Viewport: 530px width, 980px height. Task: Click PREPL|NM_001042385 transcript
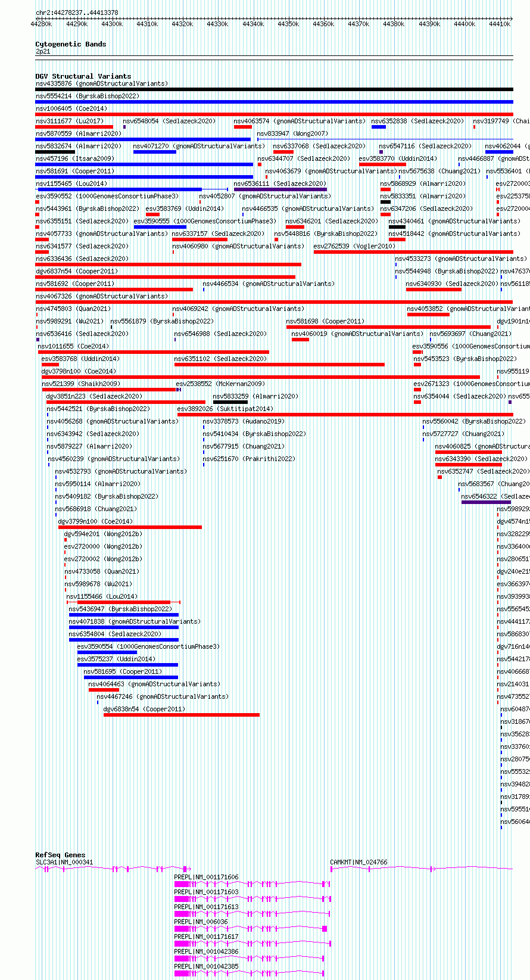pos(250,973)
